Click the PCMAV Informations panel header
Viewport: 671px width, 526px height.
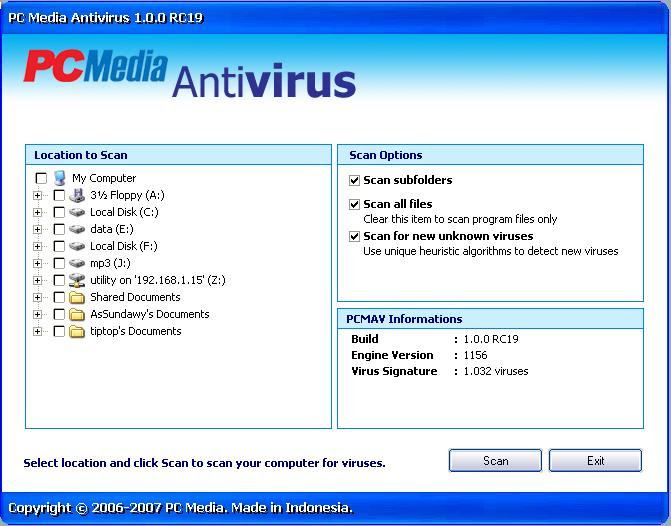490,319
